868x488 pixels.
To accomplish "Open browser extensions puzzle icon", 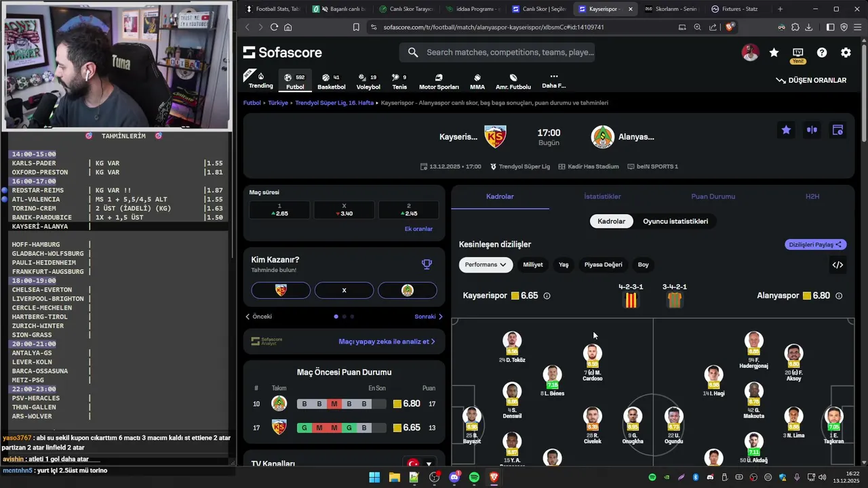I will pos(795,27).
